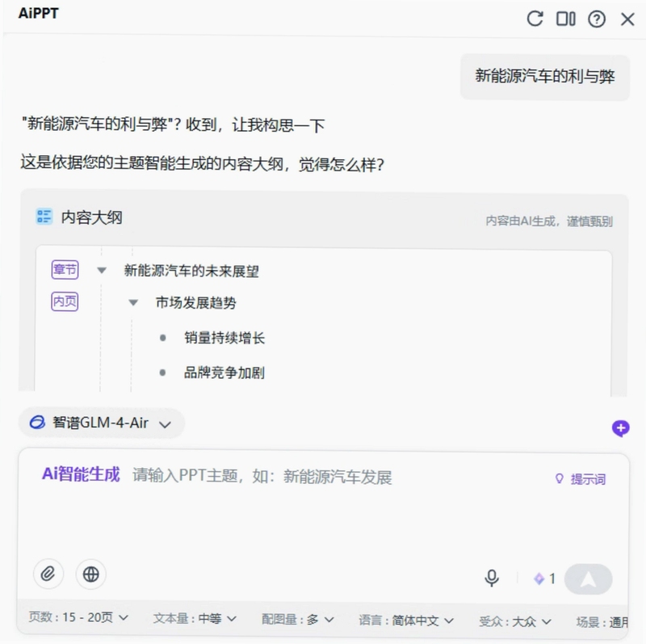
Task: Click the 内页 inner page tag
Action: (65, 301)
